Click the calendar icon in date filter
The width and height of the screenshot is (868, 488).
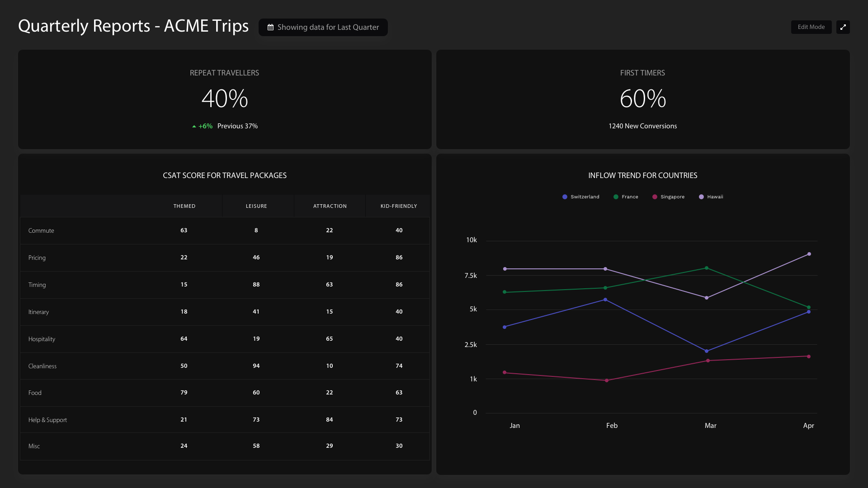pyautogui.click(x=270, y=28)
